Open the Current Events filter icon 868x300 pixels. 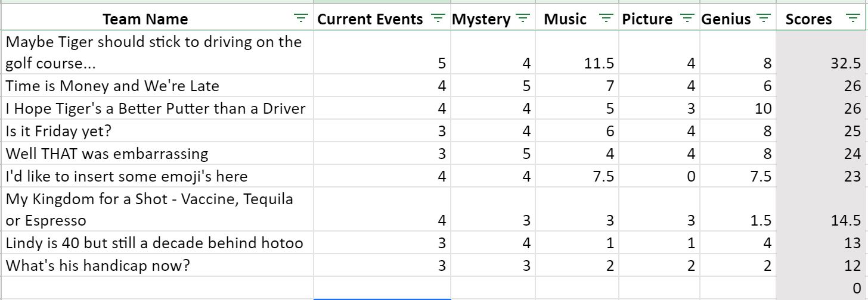point(438,19)
